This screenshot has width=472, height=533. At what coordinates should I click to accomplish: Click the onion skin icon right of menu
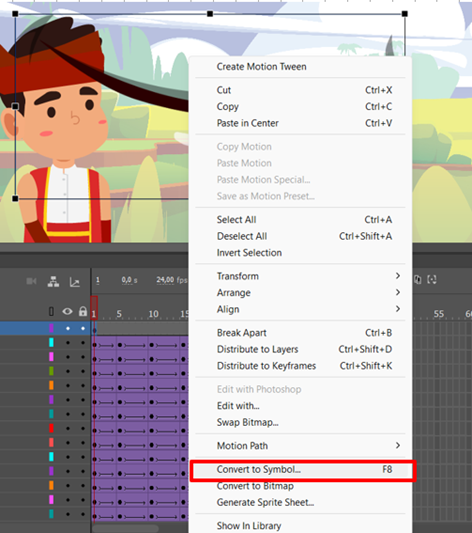tap(418, 280)
